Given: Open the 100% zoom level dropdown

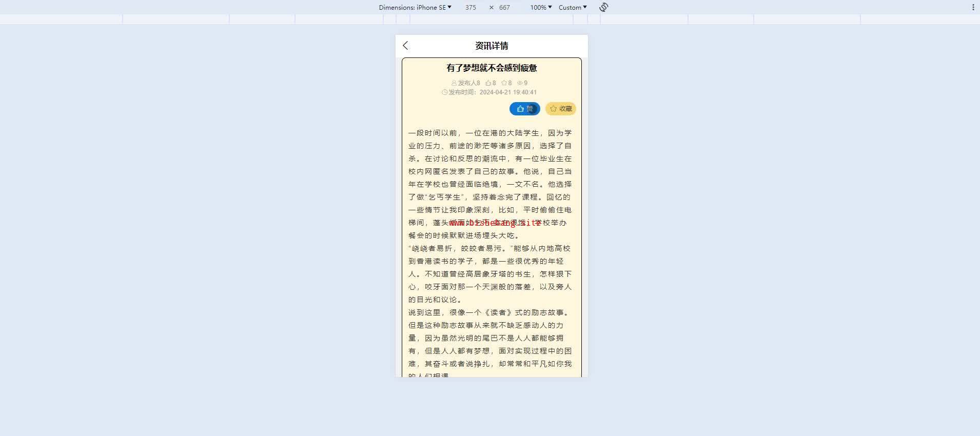Looking at the screenshot, I should click(x=541, y=7).
